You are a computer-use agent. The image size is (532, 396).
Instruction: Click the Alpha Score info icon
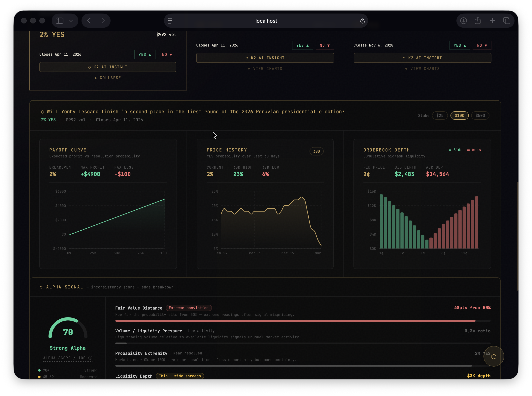[x=90, y=358]
